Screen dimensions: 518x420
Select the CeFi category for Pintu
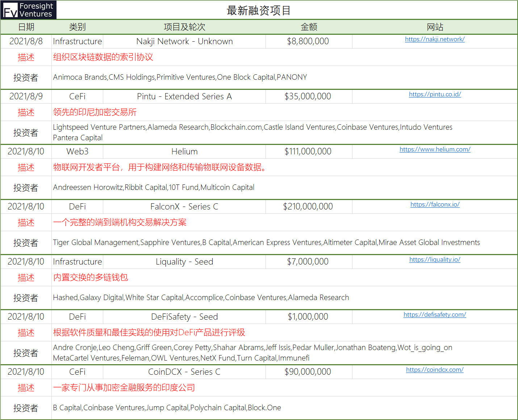(77, 96)
